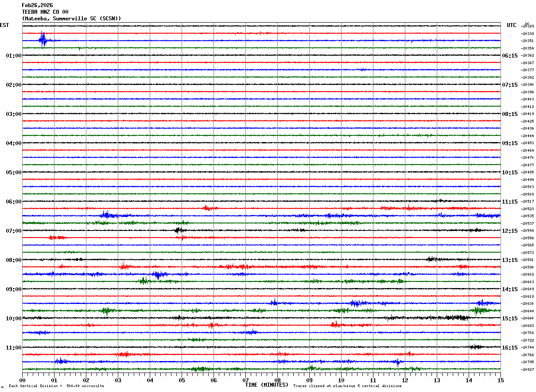Click the "11:00" EST row label

coord(14,348)
